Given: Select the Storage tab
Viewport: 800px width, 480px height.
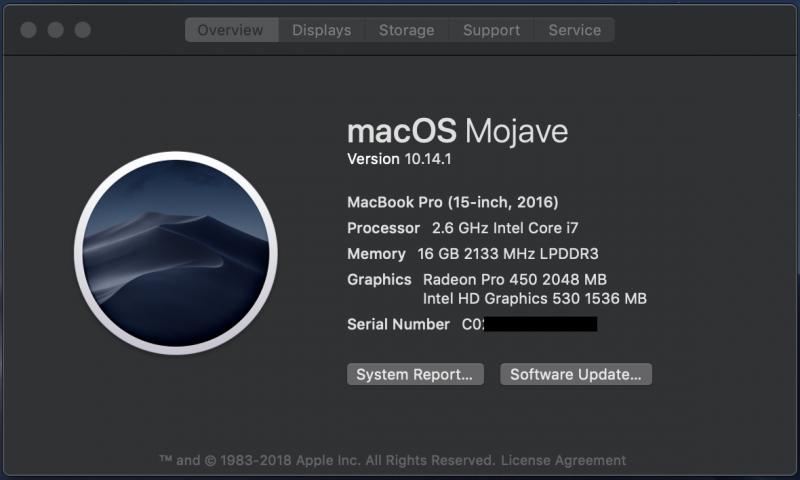Looking at the screenshot, I should [407, 30].
